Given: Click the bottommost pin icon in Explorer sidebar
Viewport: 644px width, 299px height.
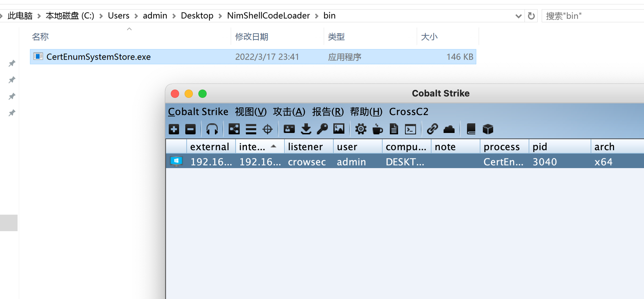Looking at the screenshot, I should 12,113.
